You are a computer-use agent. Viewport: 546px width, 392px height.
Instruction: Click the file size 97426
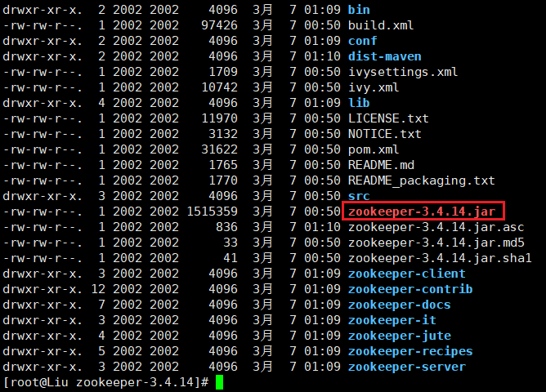click(220, 25)
